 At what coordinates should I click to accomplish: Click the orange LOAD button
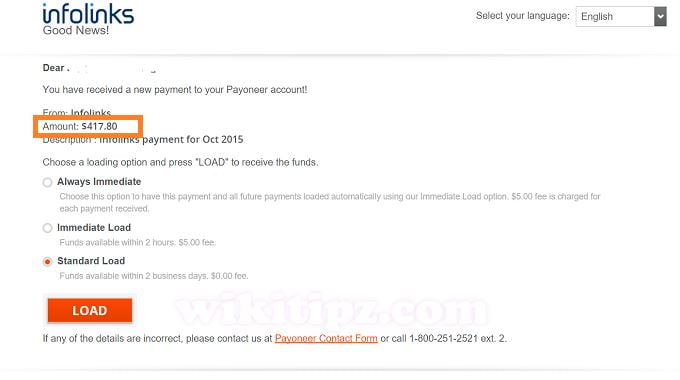[90, 311]
